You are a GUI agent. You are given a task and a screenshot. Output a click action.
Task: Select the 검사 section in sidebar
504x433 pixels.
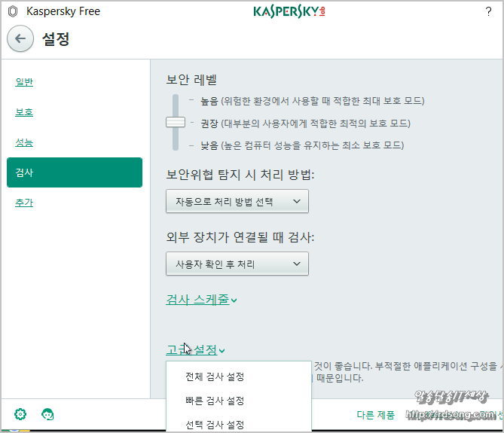pyautogui.click(x=75, y=172)
